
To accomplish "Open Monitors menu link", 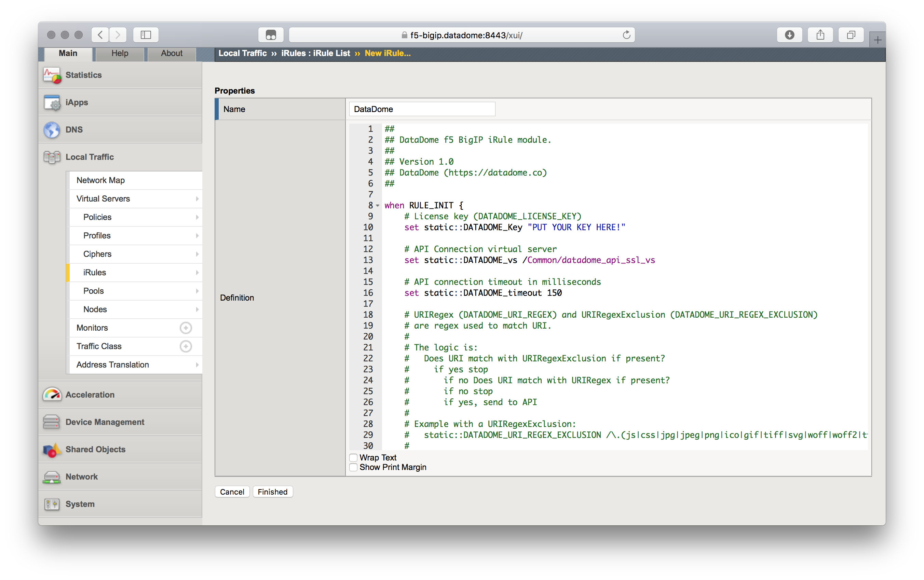I will click(x=92, y=328).
